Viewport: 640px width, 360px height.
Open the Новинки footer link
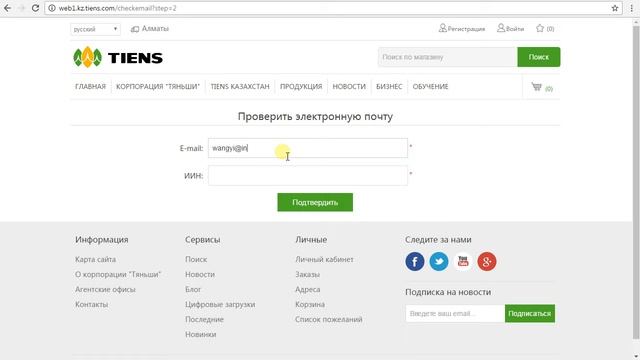point(201,335)
